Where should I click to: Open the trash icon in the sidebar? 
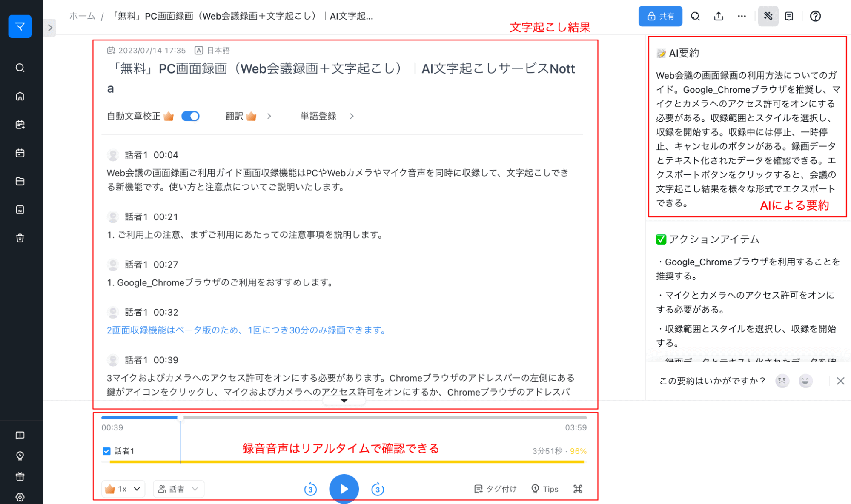(20, 238)
